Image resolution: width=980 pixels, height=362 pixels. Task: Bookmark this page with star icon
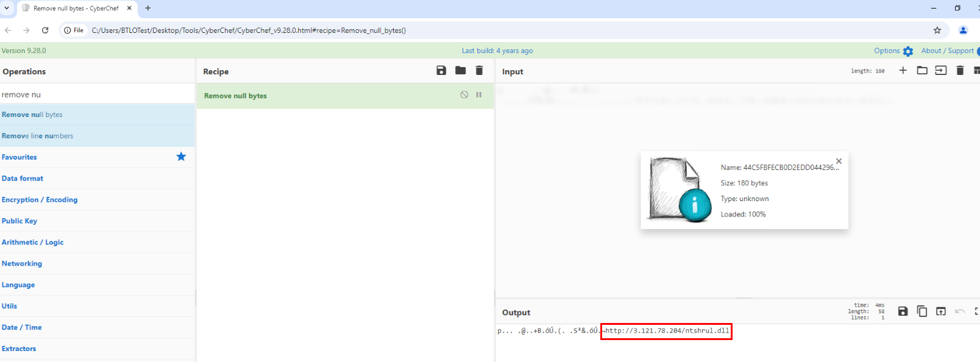click(x=937, y=30)
